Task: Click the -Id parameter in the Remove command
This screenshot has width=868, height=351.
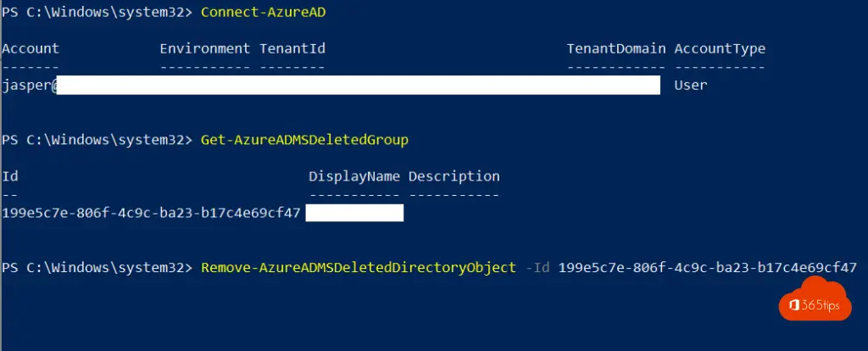Action: 537,268
